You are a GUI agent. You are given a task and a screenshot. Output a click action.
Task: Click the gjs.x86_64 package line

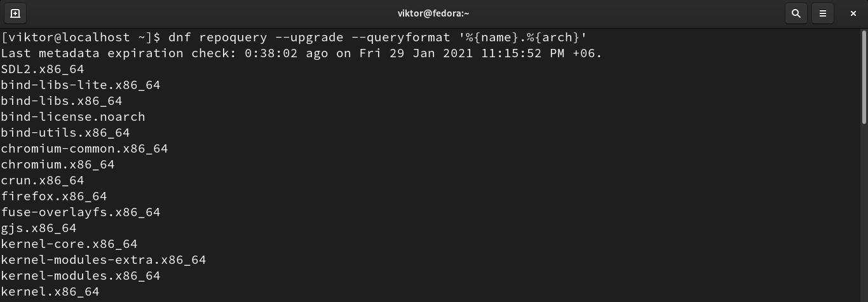tap(39, 228)
